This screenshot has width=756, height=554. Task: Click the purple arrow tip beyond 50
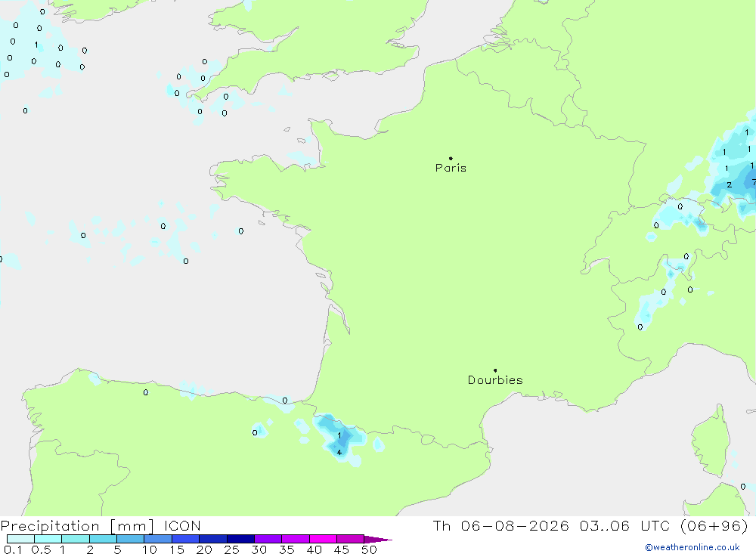[379, 540]
